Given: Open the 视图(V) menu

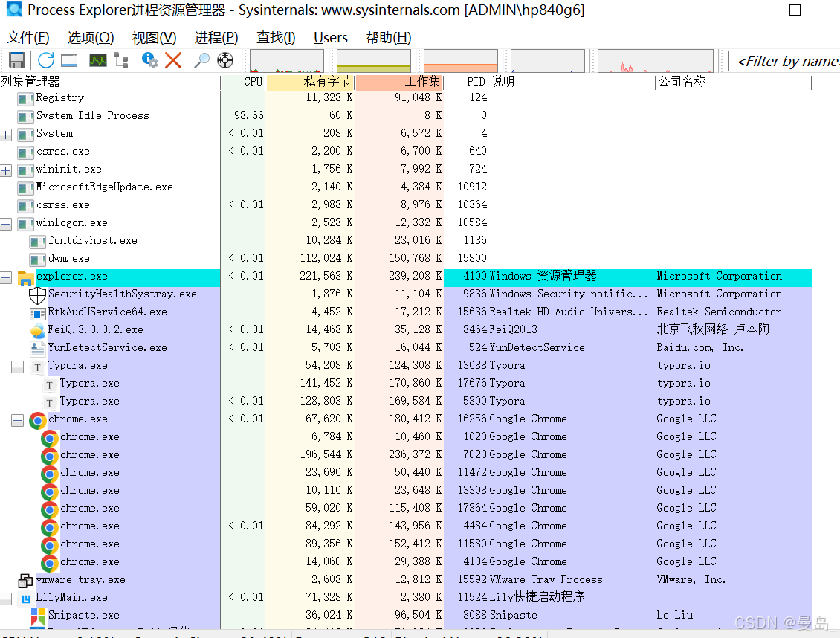Looking at the screenshot, I should point(155,37).
